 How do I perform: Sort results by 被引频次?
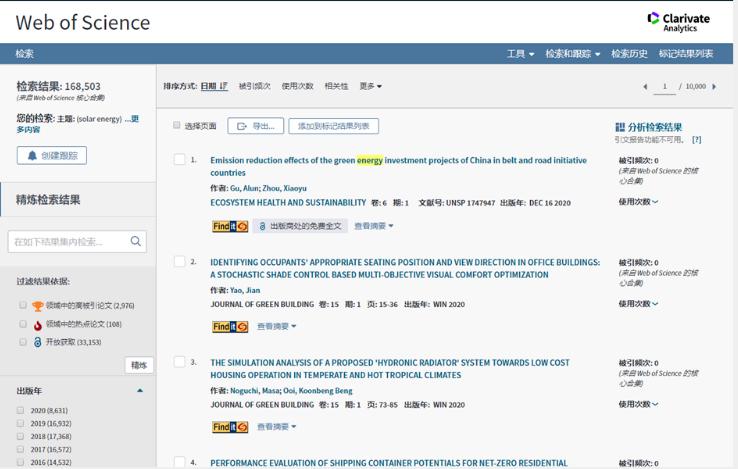click(x=255, y=86)
